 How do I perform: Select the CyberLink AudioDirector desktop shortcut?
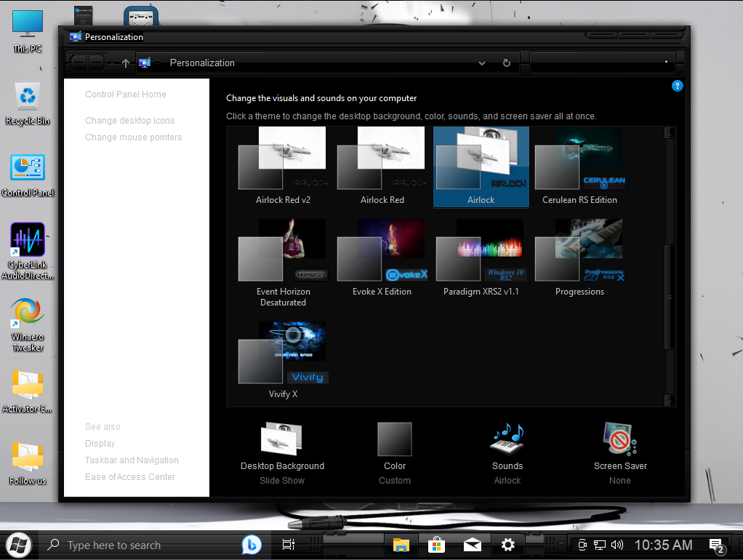[x=28, y=252]
